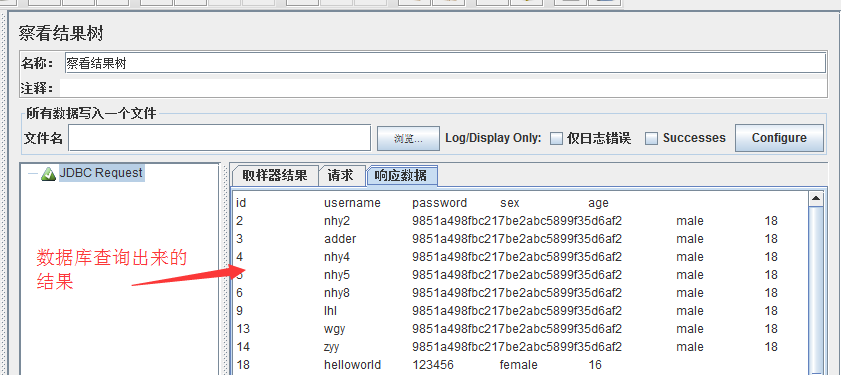Select username adder in the results

pos(340,239)
